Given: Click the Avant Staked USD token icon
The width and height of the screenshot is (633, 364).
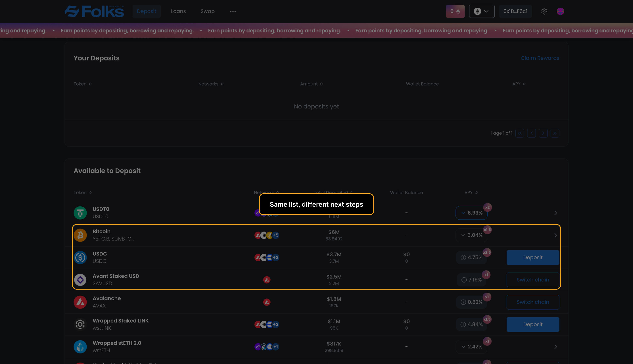Looking at the screenshot, I should (x=80, y=280).
